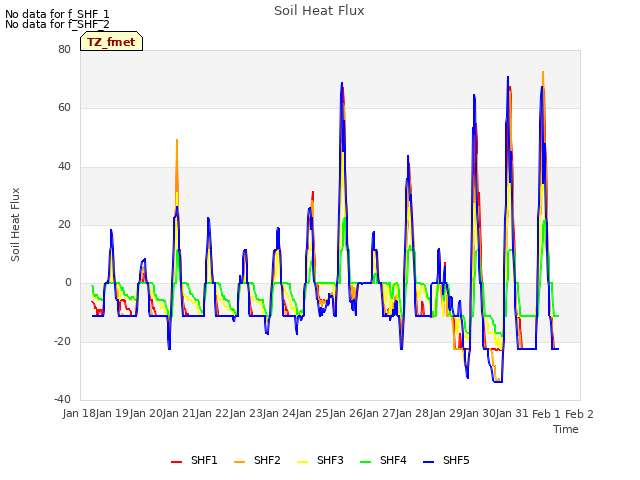The height and width of the screenshot is (480, 640).
Task: Click the 20 y-axis tick label
Action: (64, 224)
